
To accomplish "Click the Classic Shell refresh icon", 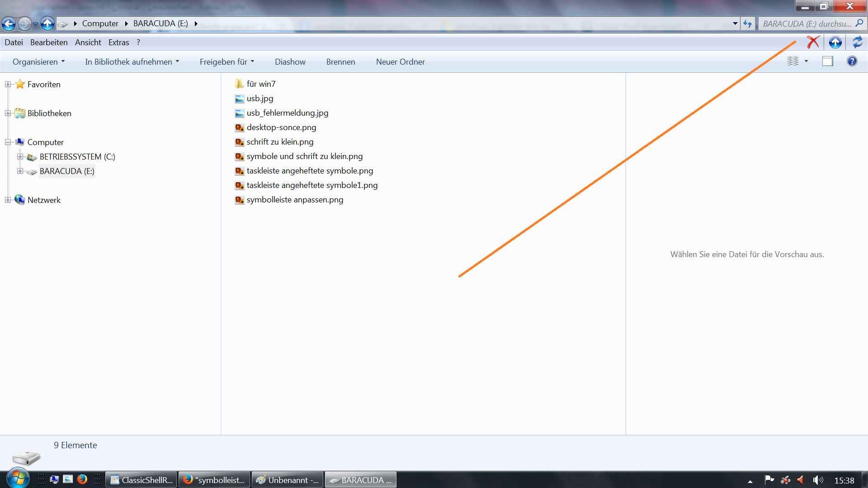I will [857, 42].
